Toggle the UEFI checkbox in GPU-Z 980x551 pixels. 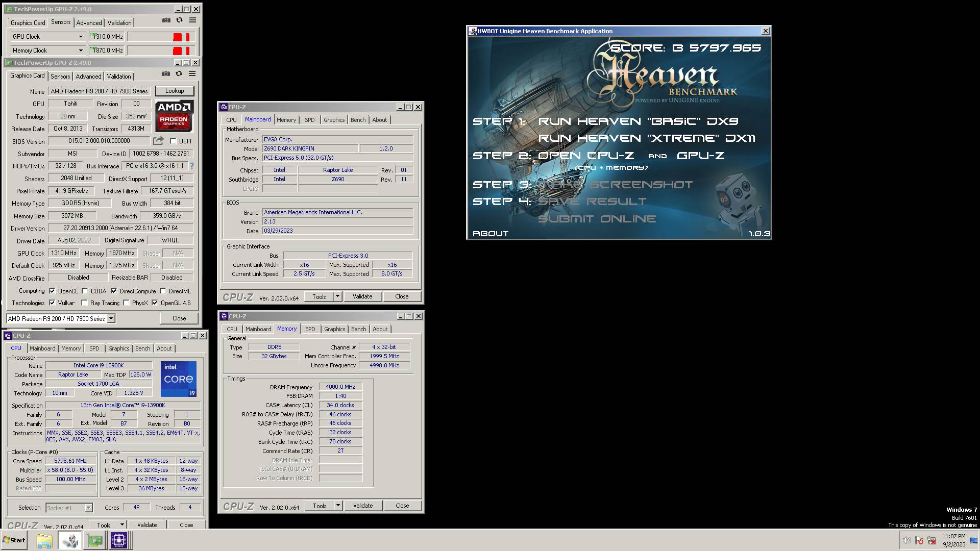[173, 141]
